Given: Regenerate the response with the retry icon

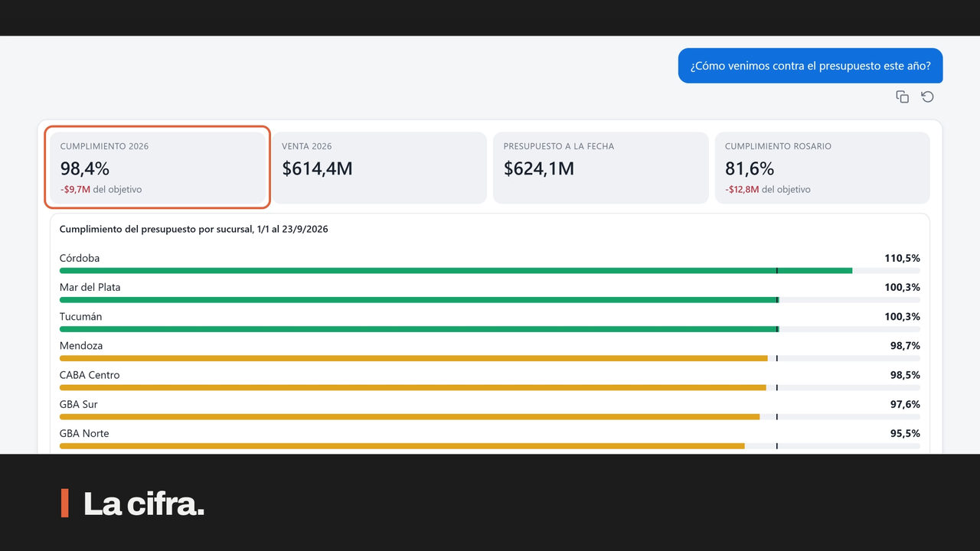Looking at the screenshot, I should click(x=927, y=96).
